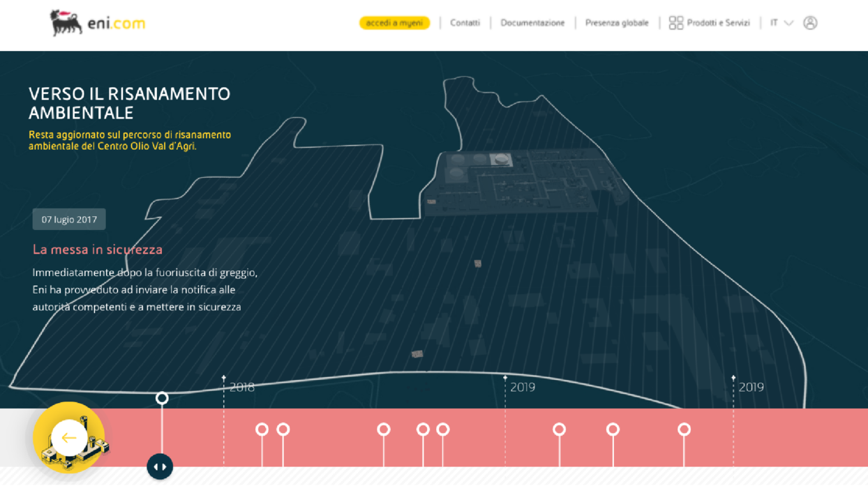Click the Prodotti e Servizi grid icon
This screenshot has height=488, width=868.
tap(675, 23)
